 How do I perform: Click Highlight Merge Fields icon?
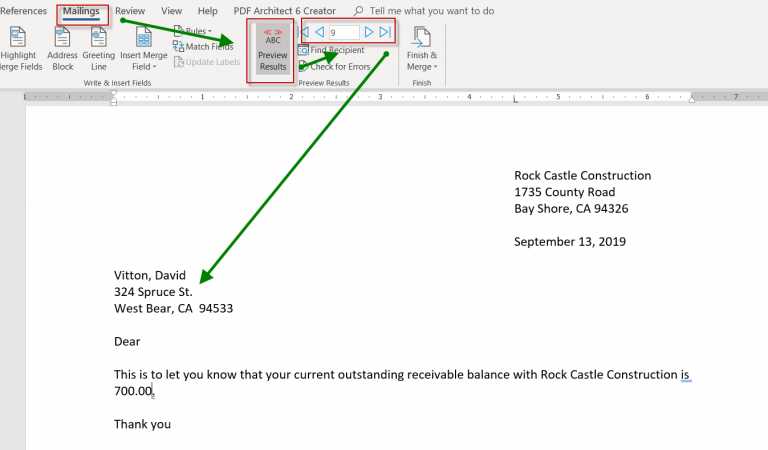(x=17, y=38)
